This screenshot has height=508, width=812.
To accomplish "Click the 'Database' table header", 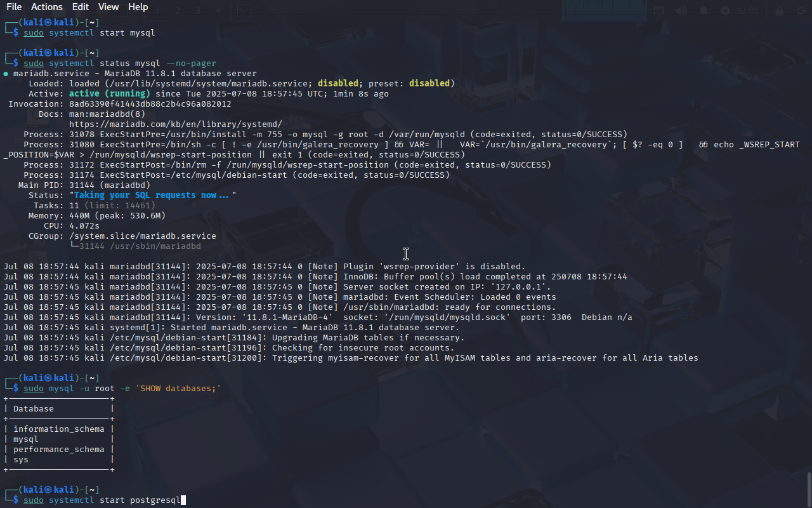I will [34, 409].
